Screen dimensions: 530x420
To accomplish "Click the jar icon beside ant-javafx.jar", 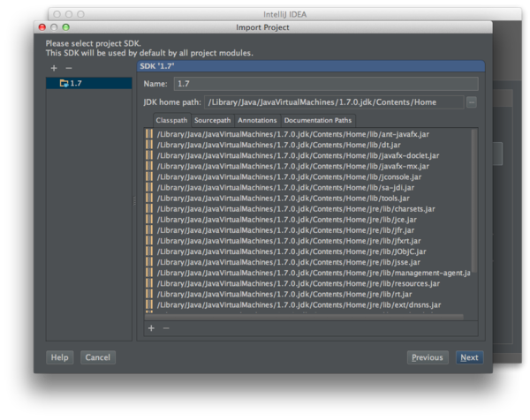I will click(x=149, y=134).
